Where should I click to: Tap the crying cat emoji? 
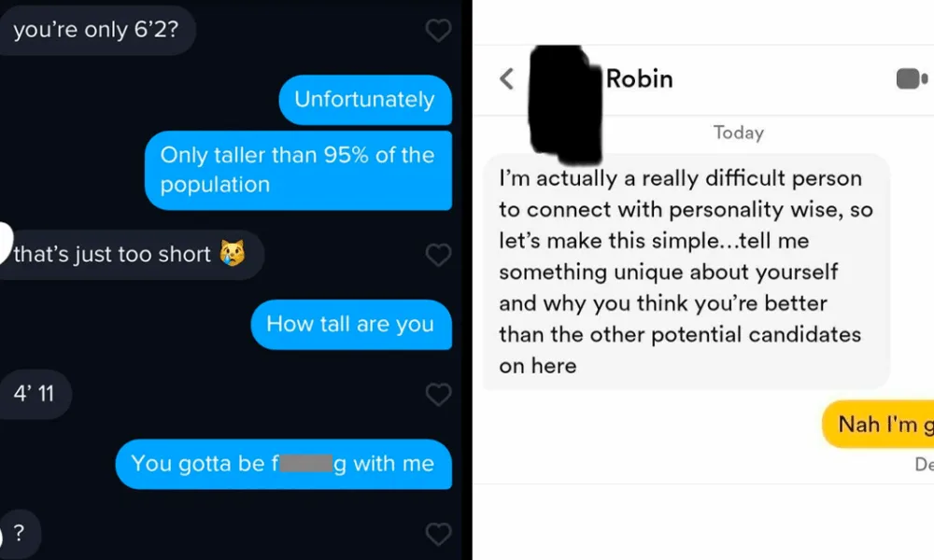[231, 255]
